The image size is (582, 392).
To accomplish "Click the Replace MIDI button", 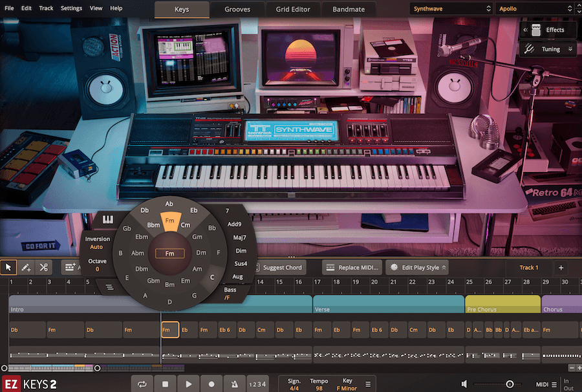I will tap(353, 267).
